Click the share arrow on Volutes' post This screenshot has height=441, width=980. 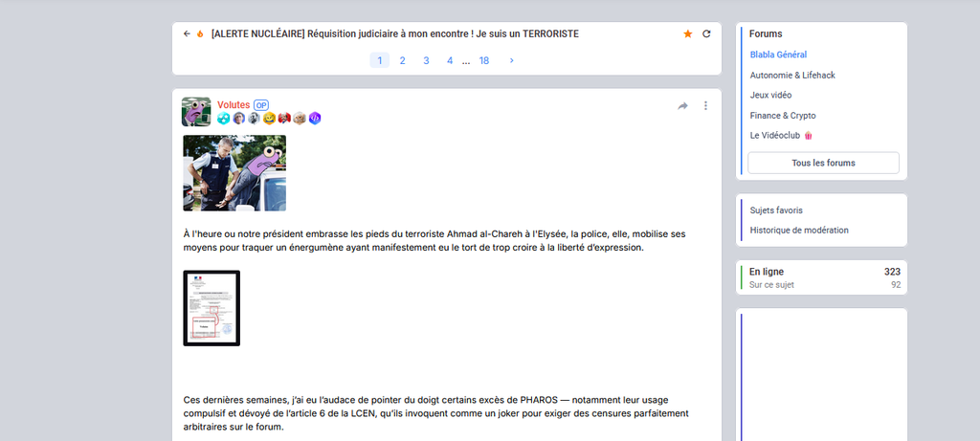pos(682,106)
